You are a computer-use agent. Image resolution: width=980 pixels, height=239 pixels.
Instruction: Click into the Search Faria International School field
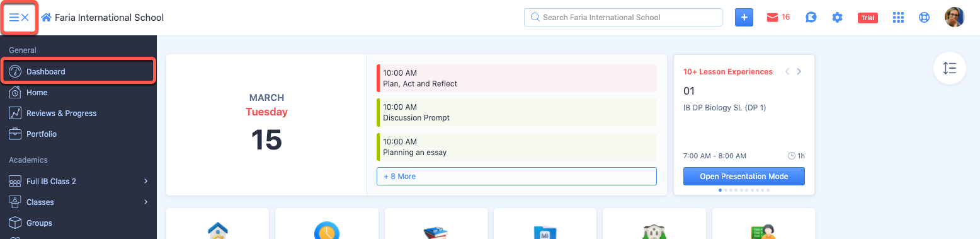(x=623, y=17)
